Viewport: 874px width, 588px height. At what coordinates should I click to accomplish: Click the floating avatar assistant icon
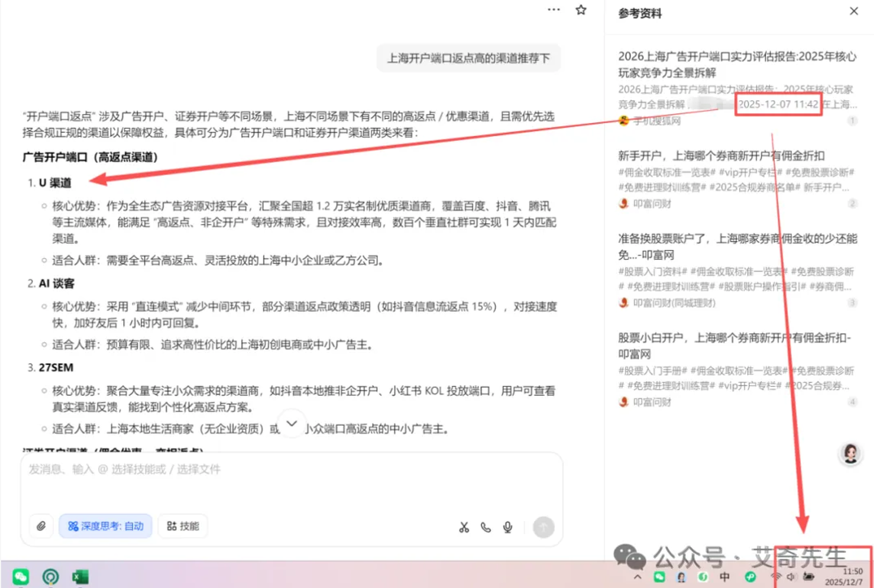tap(850, 454)
